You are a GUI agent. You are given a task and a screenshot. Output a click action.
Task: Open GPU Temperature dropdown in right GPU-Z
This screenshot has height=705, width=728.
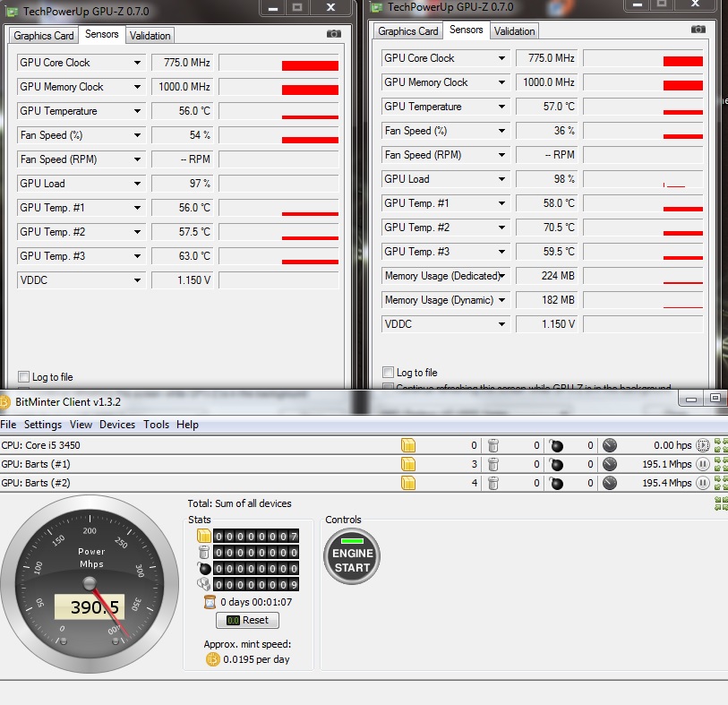[501, 107]
